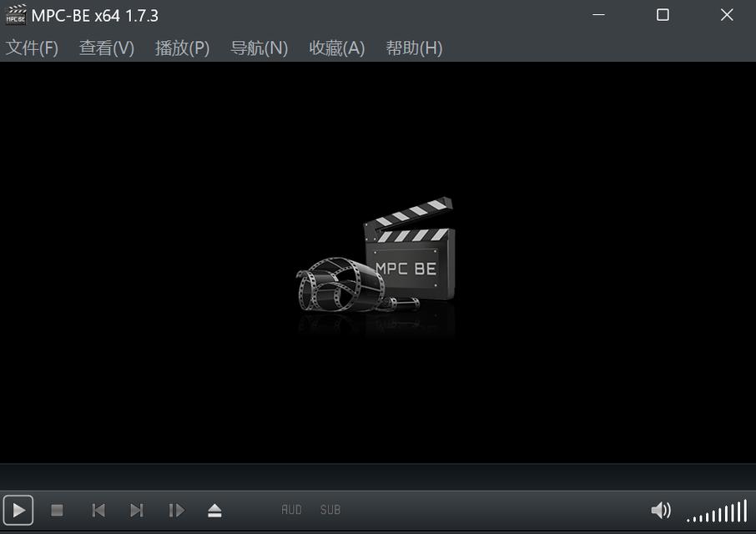The height and width of the screenshot is (534, 756).
Task: Close the MPC-BE window
Action: click(727, 15)
